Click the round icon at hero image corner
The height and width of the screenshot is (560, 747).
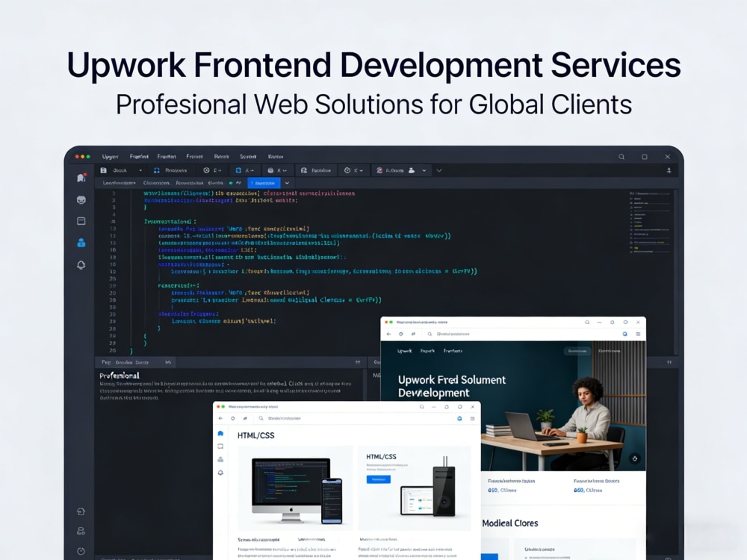pos(634,458)
